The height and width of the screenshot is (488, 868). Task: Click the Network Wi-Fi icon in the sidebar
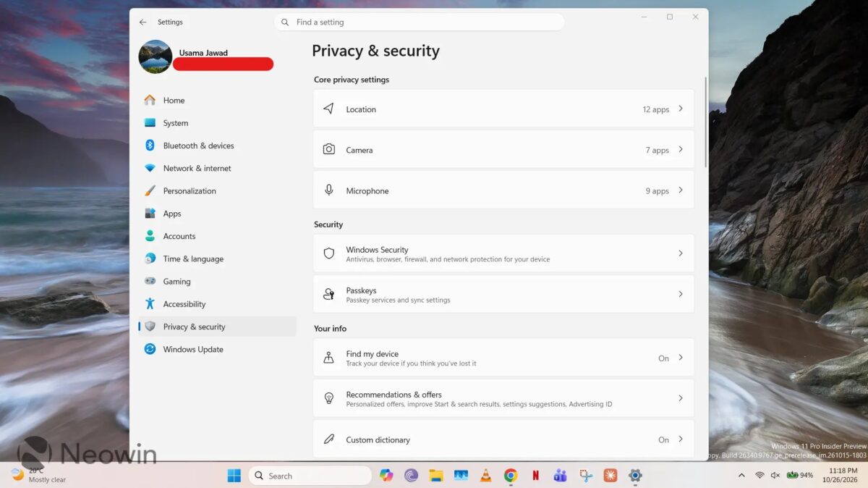[x=150, y=168]
